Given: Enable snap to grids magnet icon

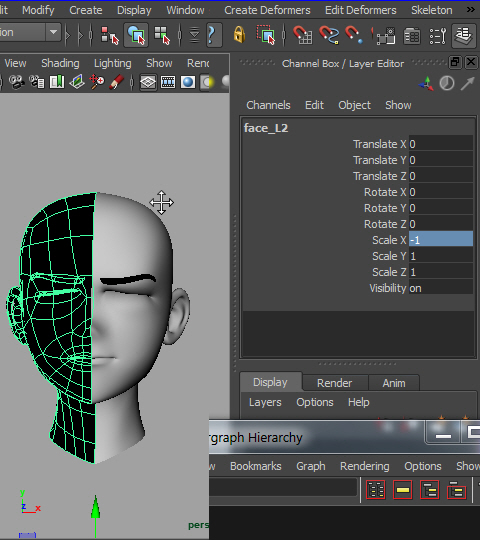Looking at the screenshot, I should point(303,35).
